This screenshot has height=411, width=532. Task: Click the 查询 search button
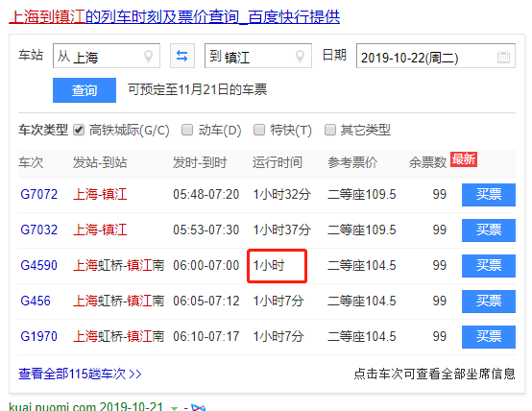tap(85, 90)
